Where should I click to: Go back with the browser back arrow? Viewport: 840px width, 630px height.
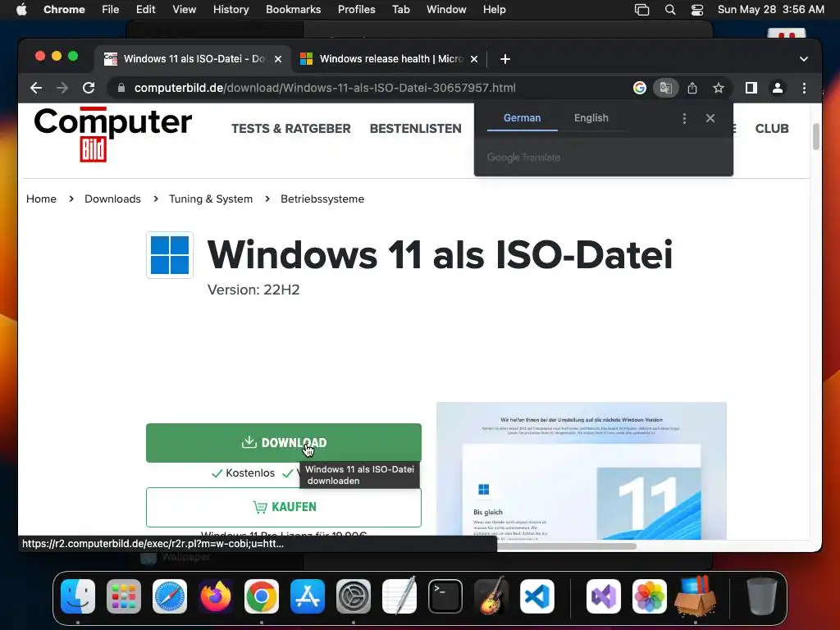(36, 88)
